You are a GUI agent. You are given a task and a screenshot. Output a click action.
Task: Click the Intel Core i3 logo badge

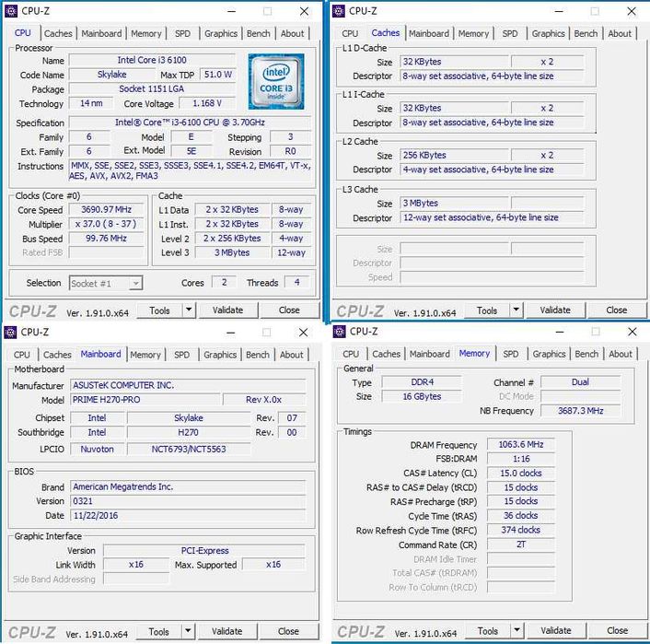pyautogui.click(x=276, y=82)
